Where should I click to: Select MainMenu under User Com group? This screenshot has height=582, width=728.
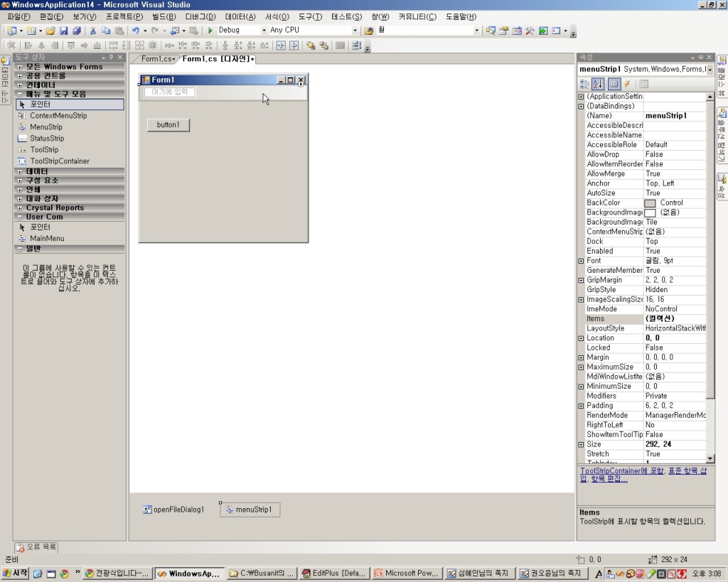point(47,238)
